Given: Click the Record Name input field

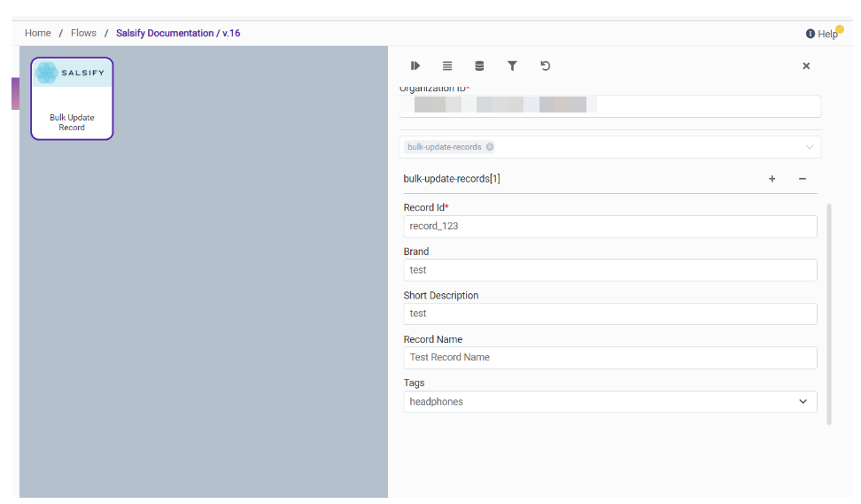Looking at the screenshot, I should pyautogui.click(x=609, y=358).
